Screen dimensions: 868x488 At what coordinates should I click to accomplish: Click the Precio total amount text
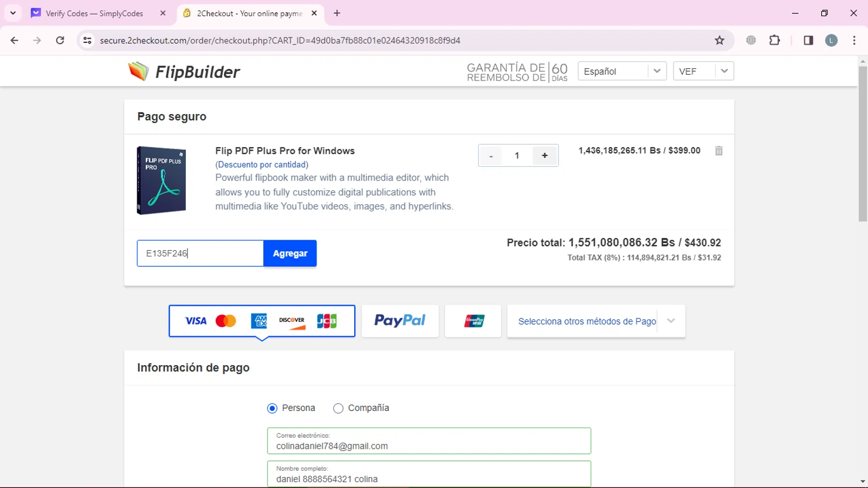614,243
